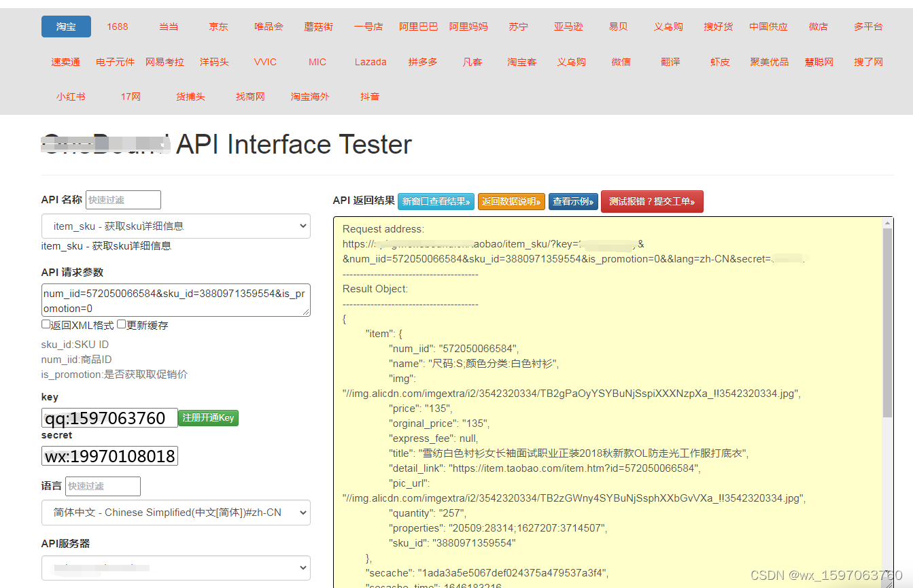Enable the 返回XML格式 checkbox
The height and width of the screenshot is (588, 913).
tap(46, 325)
